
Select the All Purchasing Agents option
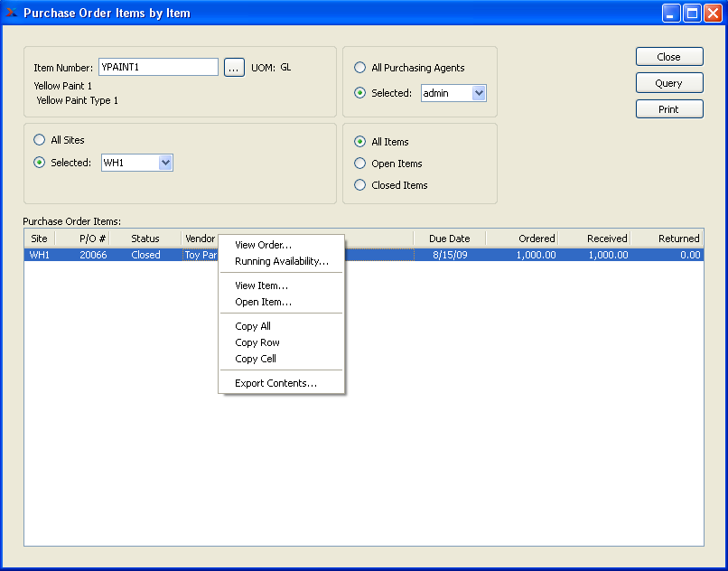tap(360, 68)
